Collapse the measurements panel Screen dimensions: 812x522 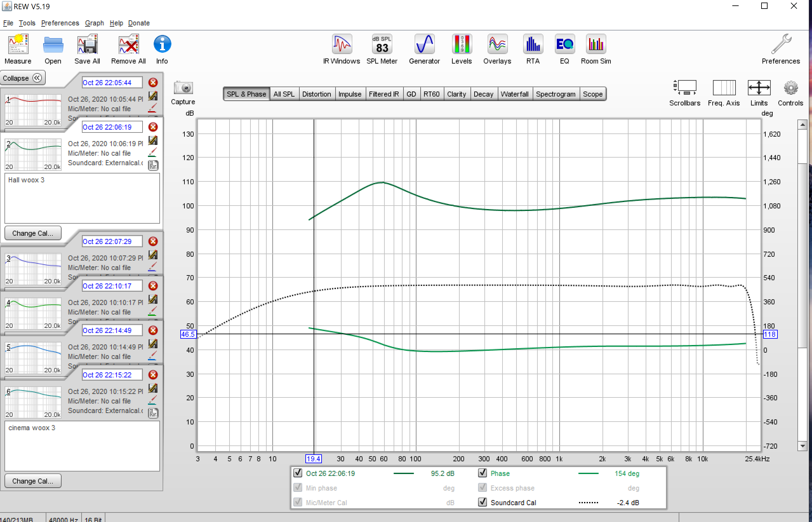pyautogui.click(x=22, y=78)
